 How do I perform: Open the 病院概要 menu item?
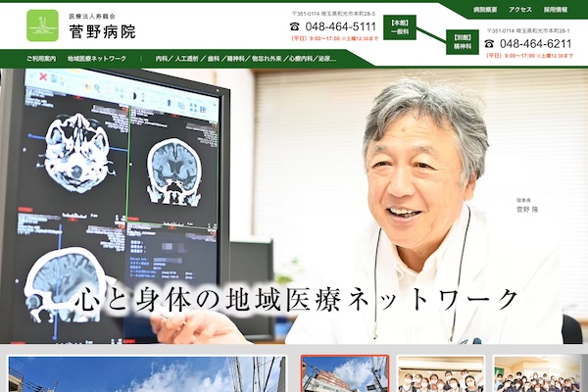485,10
